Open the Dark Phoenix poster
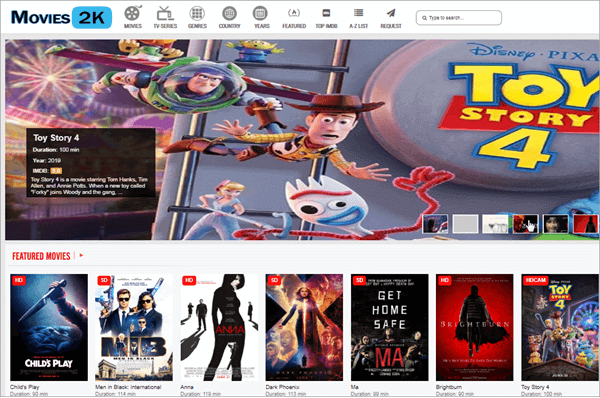Screen dimensions: 600x398 click(305, 327)
